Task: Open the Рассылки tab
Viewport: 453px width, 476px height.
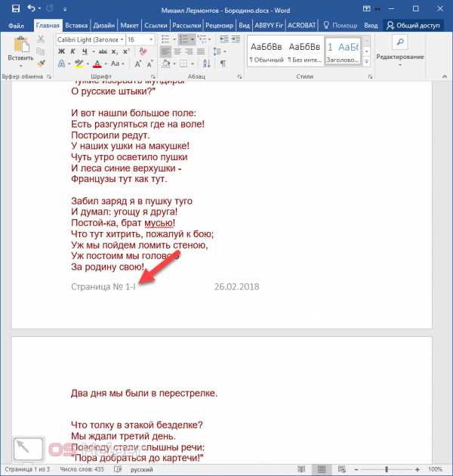Action: [186, 26]
